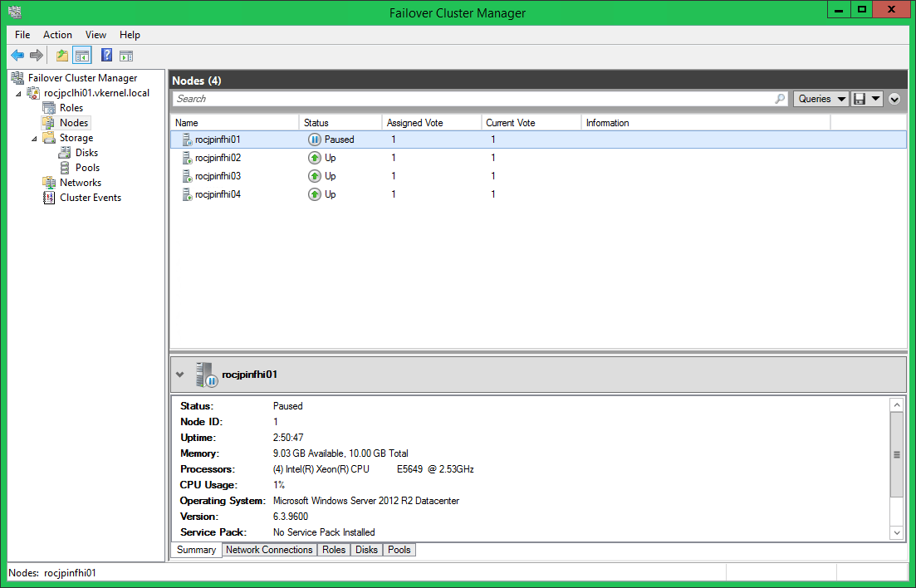Click the green Up status icon for rocjpinfhi02
The image size is (916, 588).
tap(314, 158)
